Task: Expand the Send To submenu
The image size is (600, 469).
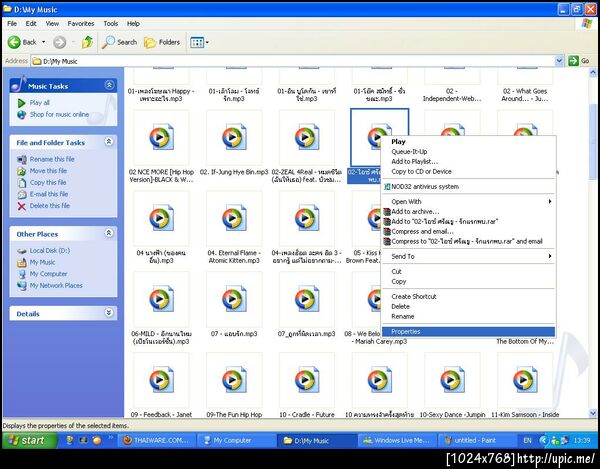Action: [x=468, y=256]
